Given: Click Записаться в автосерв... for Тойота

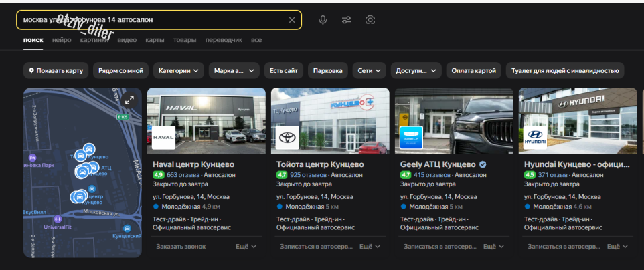Looking at the screenshot, I should [x=316, y=247].
